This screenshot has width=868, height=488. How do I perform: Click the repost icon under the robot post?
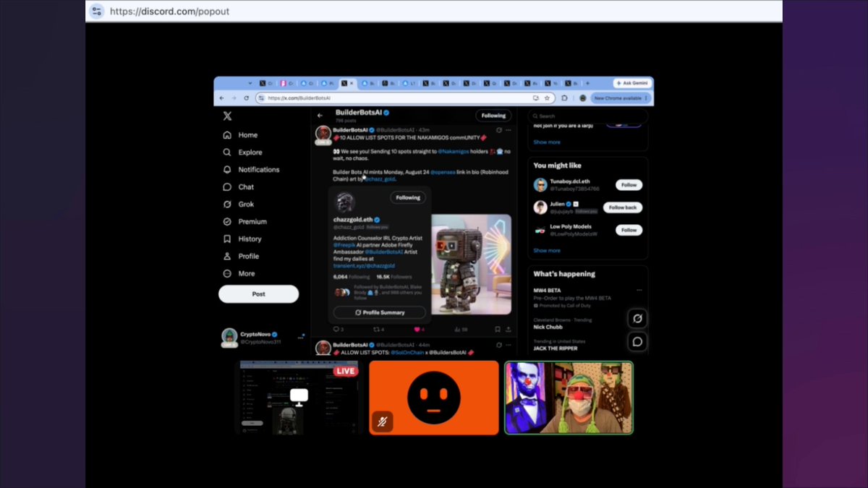tap(376, 330)
